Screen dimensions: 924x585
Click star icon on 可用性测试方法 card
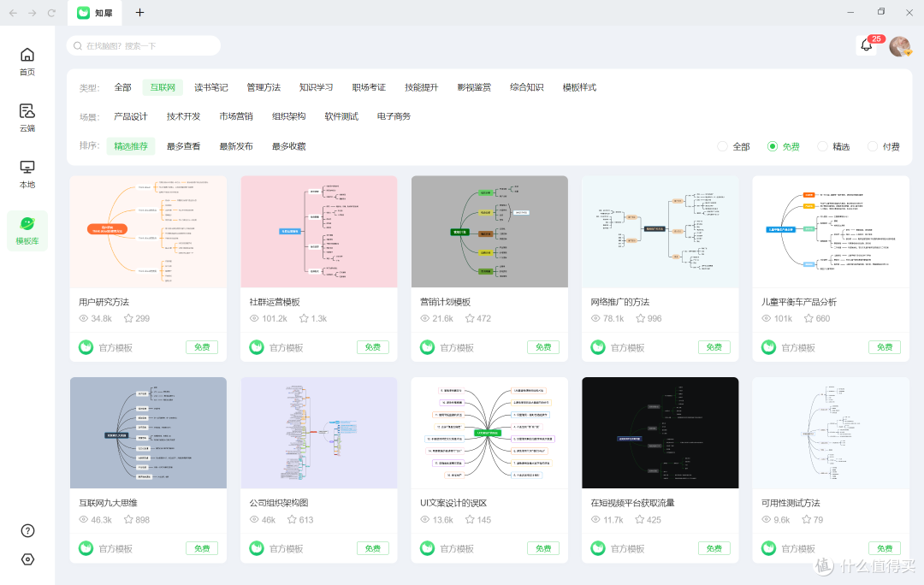tap(806, 520)
